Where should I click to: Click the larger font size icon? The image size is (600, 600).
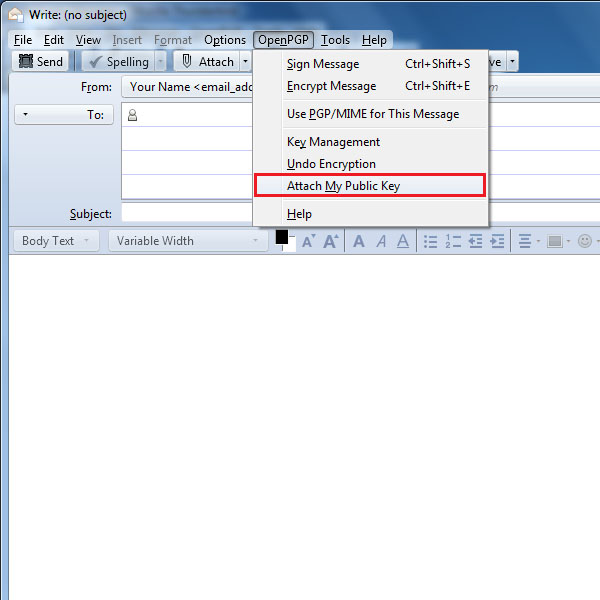point(331,241)
